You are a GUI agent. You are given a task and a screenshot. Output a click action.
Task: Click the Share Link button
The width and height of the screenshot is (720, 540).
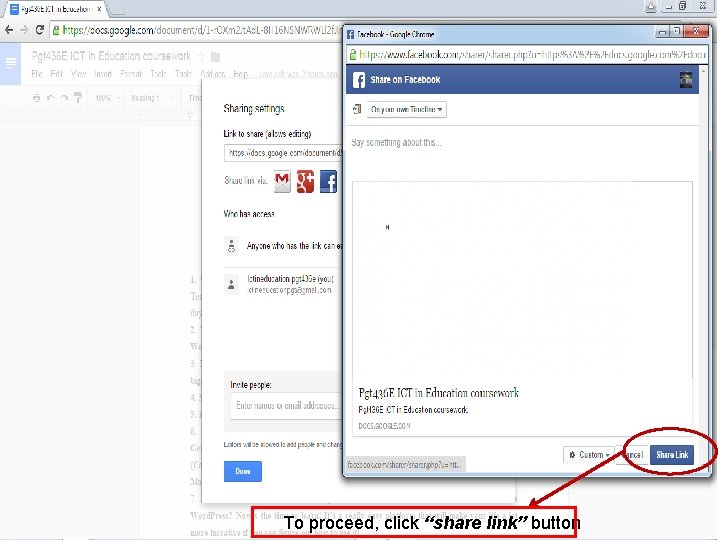pyautogui.click(x=672, y=455)
